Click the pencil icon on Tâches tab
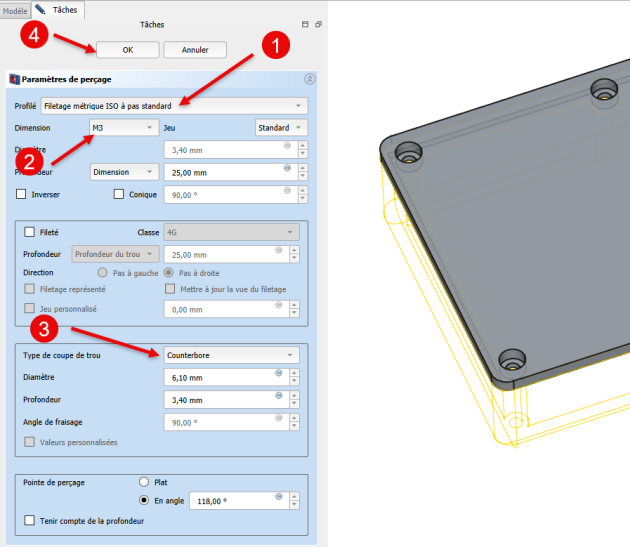630x547 pixels. 41,8
